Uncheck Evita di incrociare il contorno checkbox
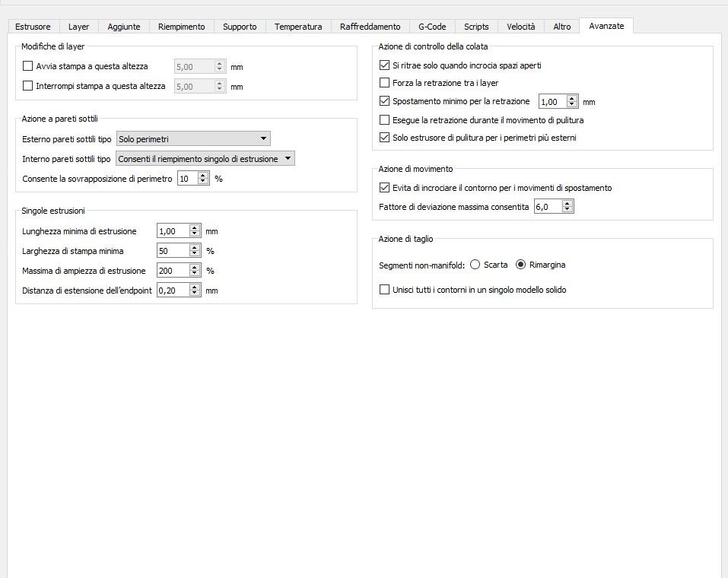728x578 pixels. pyautogui.click(x=384, y=188)
